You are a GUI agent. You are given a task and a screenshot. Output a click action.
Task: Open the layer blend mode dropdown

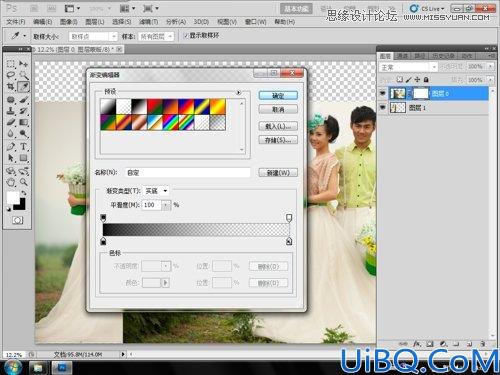pos(408,67)
